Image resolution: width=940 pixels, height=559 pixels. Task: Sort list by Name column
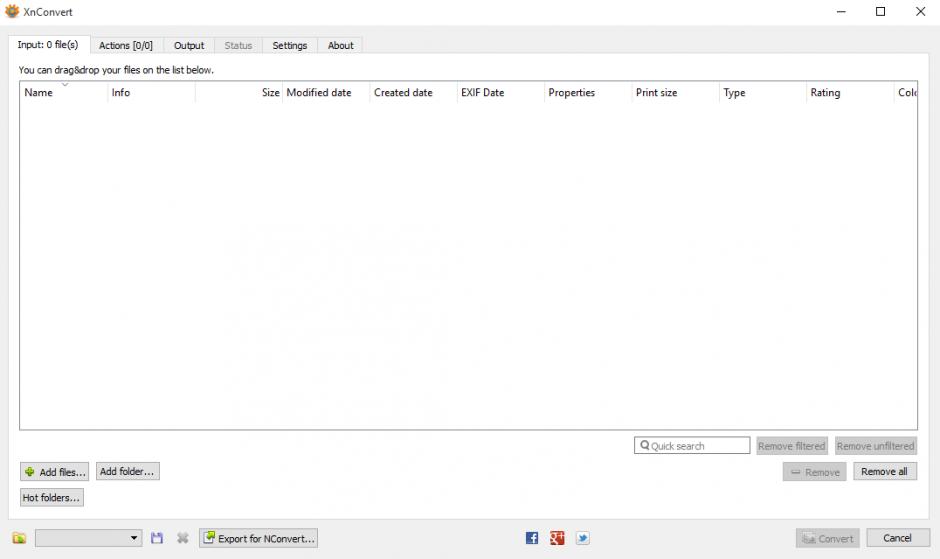click(64, 92)
